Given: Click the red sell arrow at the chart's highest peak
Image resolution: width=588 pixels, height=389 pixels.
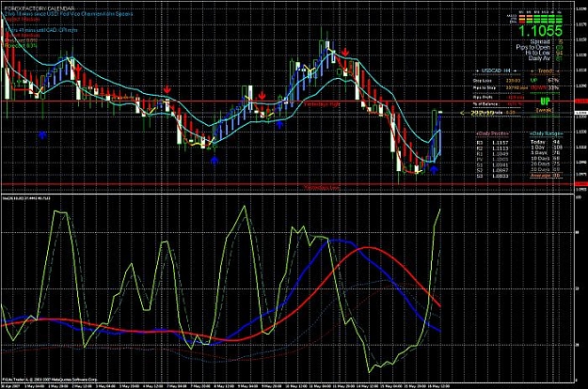Looking at the screenshot, I should [x=345, y=52].
